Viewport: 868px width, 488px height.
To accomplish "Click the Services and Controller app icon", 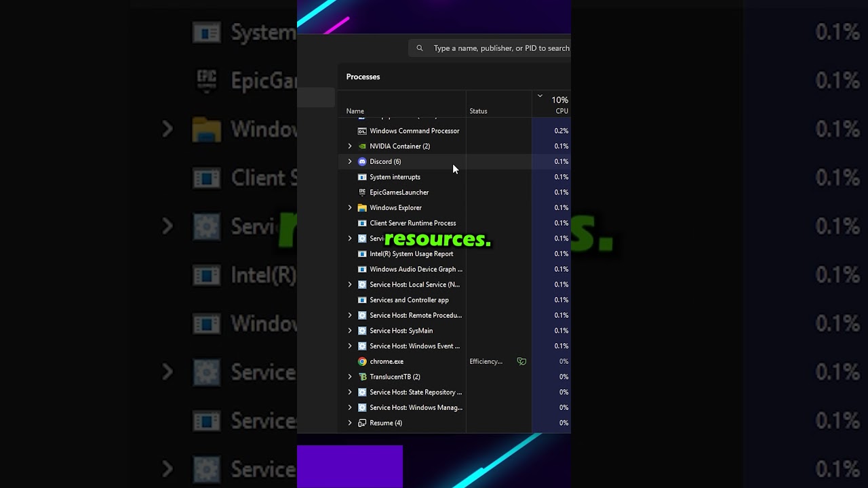I will click(362, 300).
